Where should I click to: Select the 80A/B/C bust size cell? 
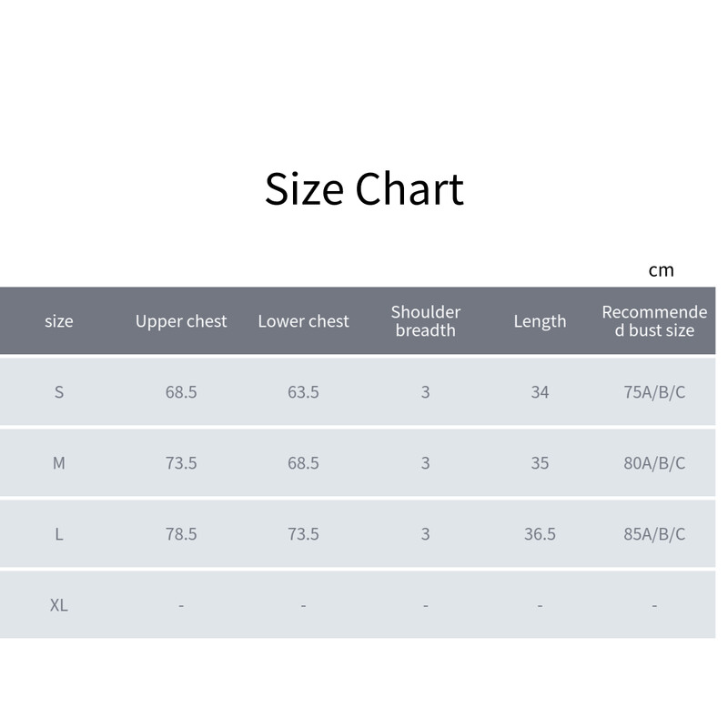pos(654,463)
